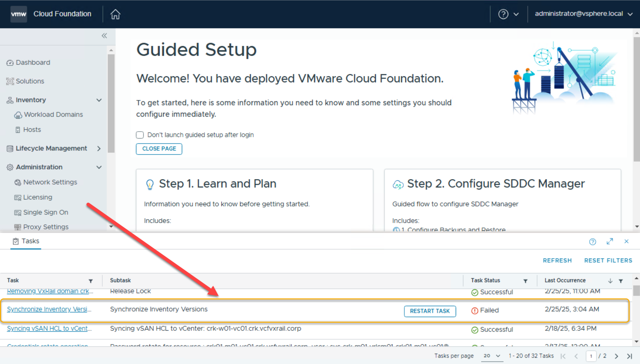
Task: Click the home icon in header
Action: click(115, 14)
